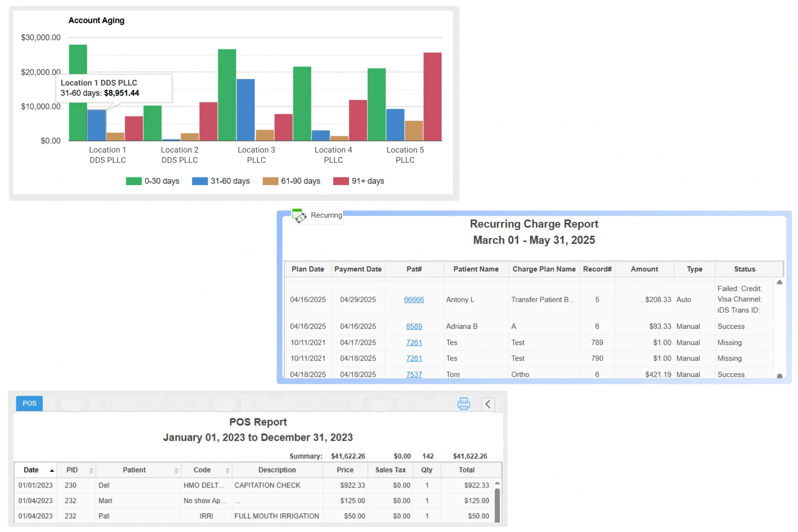The image size is (798, 532).
Task: Click Location 3 green 0-30 days bar
Action: coord(227,95)
